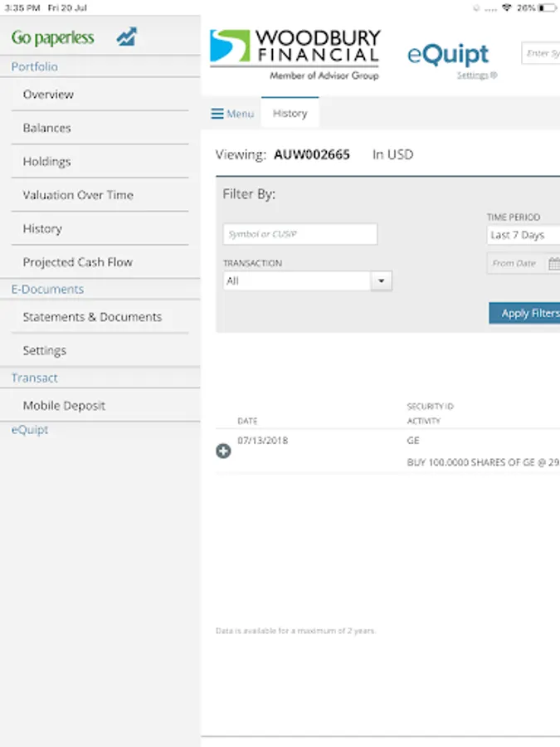This screenshot has width=560, height=747.
Task: Switch to the History tab
Action: click(x=290, y=114)
